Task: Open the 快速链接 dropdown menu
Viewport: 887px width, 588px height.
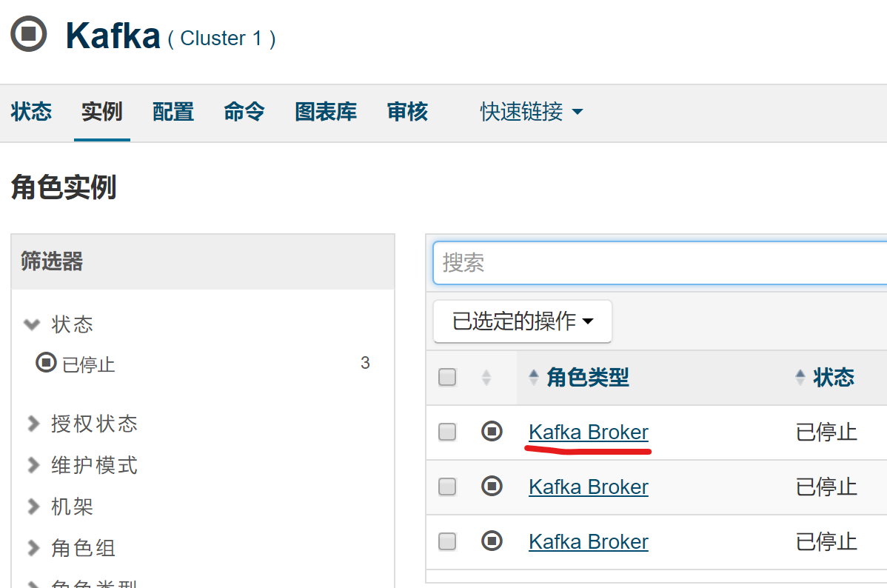Action: pos(531,112)
